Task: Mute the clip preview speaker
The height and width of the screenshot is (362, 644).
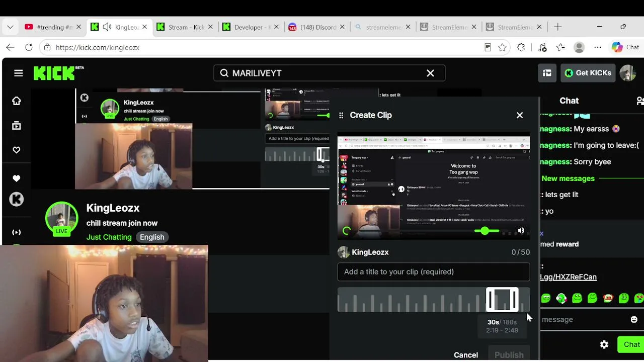Action: click(521, 231)
